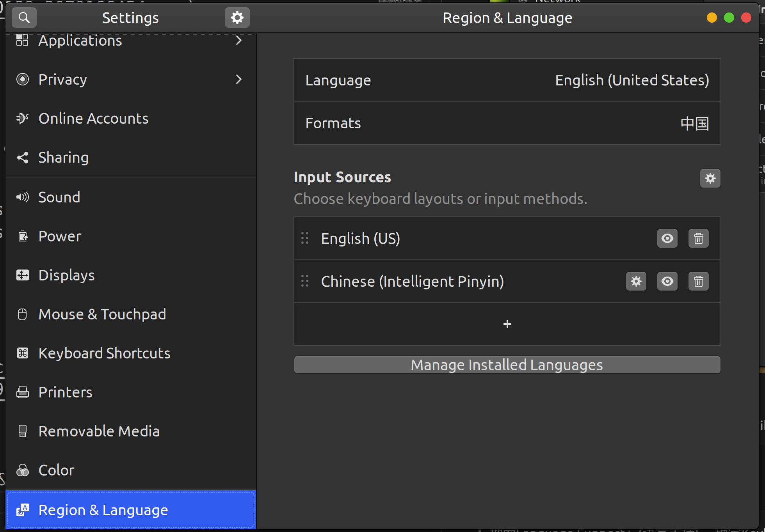Image resolution: width=765 pixels, height=532 pixels.
Task: Preview English (US) keyboard layout eye
Action: 667,238
